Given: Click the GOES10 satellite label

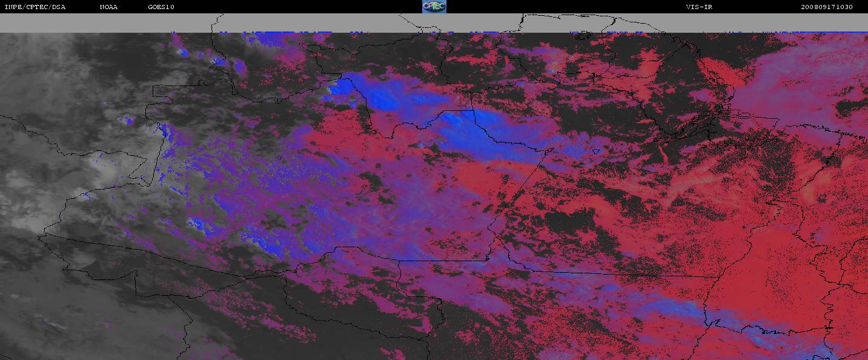Looking at the screenshot, I should [161, 7].
